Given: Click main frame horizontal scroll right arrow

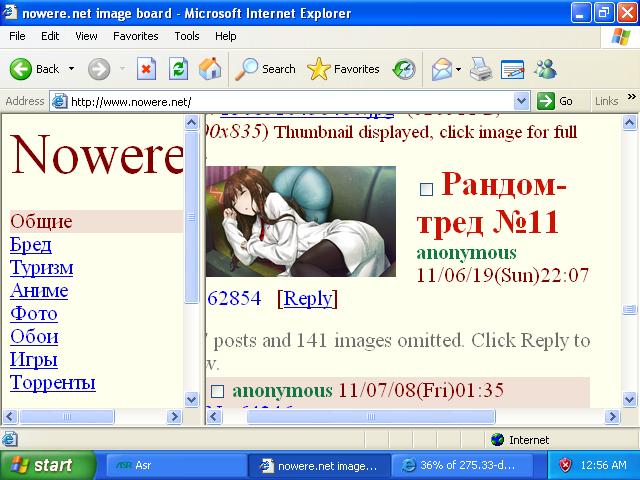Looking at the screenshot, I should click(612, 417).
